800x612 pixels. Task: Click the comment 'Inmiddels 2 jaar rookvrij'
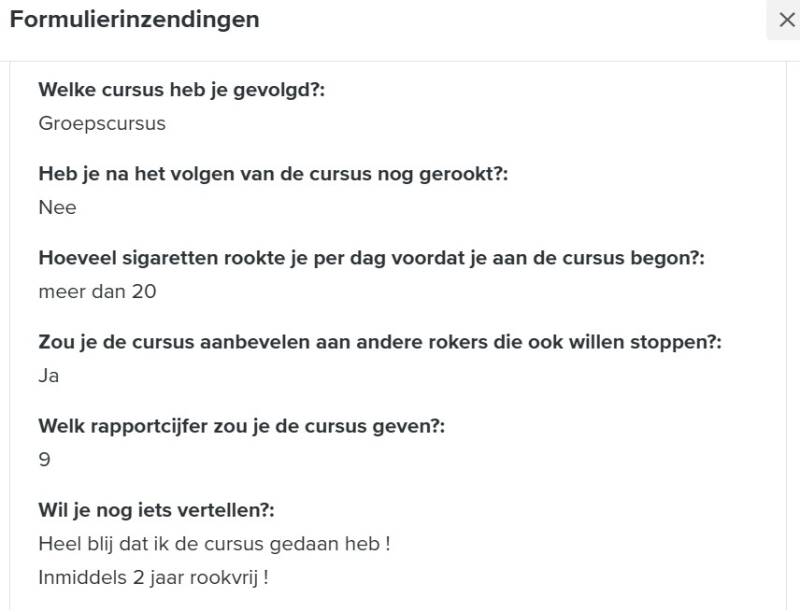click(153, 578)
